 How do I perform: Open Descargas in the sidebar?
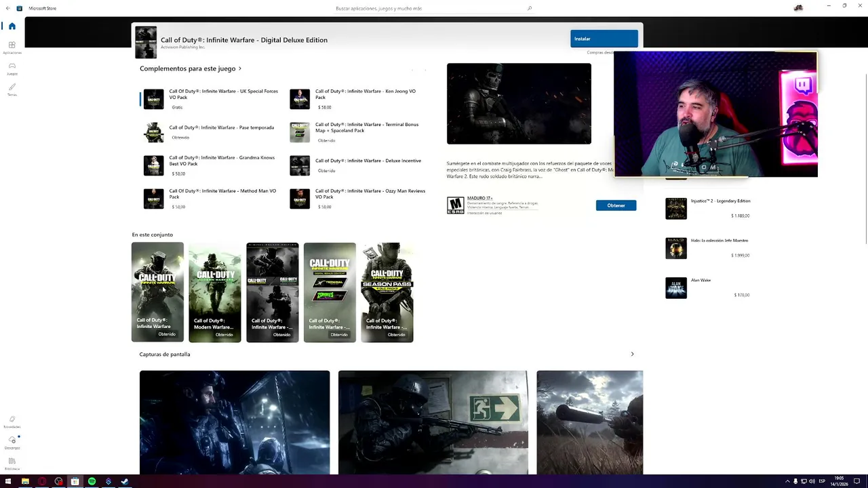tap(12, 443)
